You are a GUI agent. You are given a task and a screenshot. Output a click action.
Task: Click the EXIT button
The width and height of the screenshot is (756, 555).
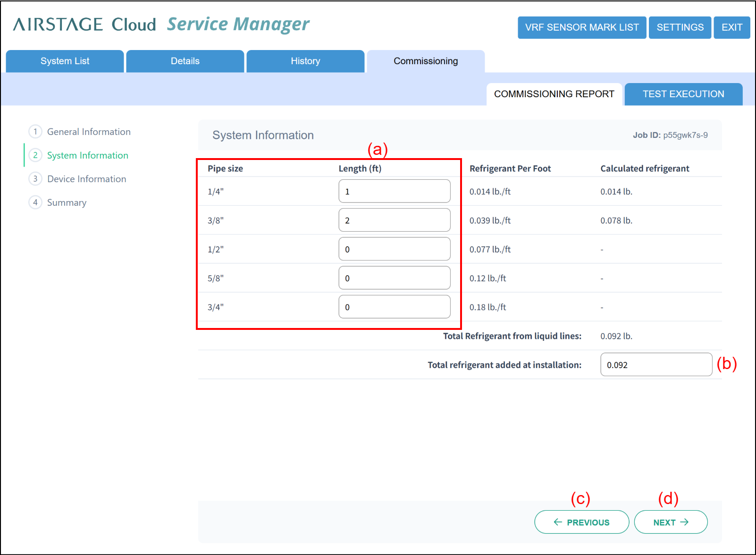[x=732, y=27]
